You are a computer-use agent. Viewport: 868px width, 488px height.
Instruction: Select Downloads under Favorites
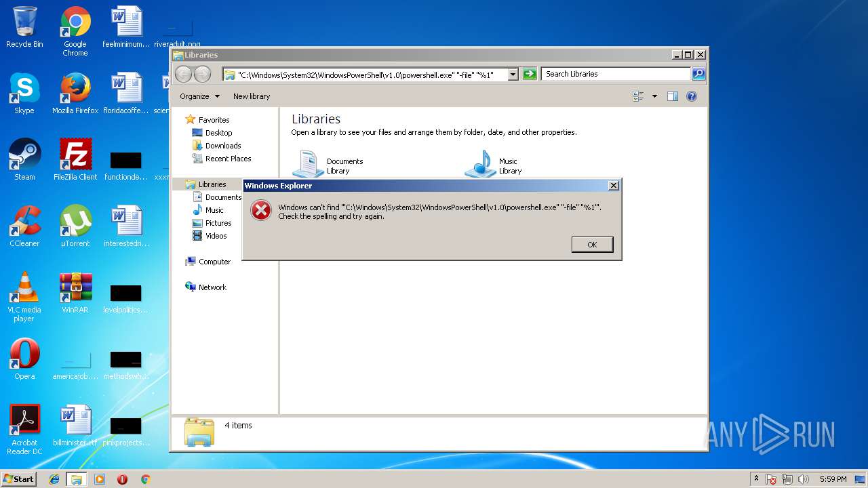click(216, 146)
